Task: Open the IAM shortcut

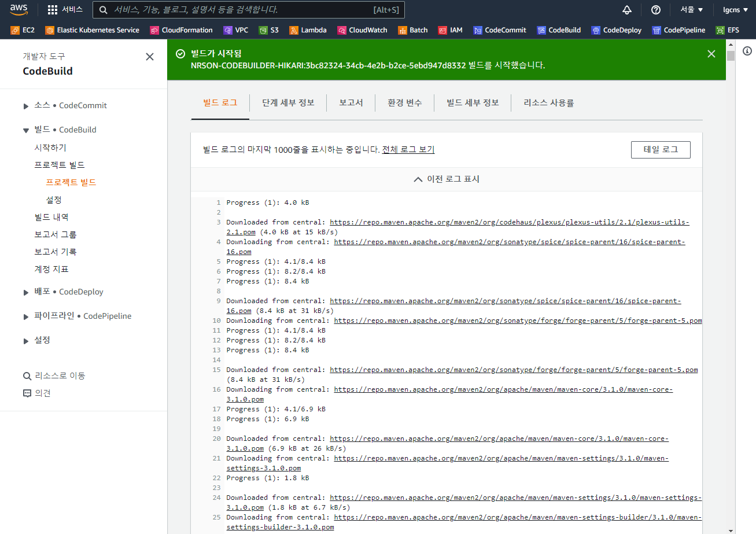Action: click(x=451, y=30)
